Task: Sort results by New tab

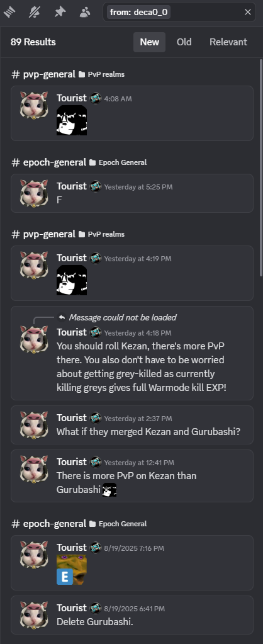Action: [149, 42]
